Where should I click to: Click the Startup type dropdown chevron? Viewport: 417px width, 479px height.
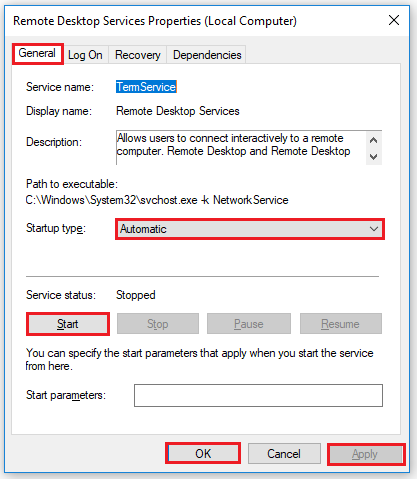click(374, 229)
